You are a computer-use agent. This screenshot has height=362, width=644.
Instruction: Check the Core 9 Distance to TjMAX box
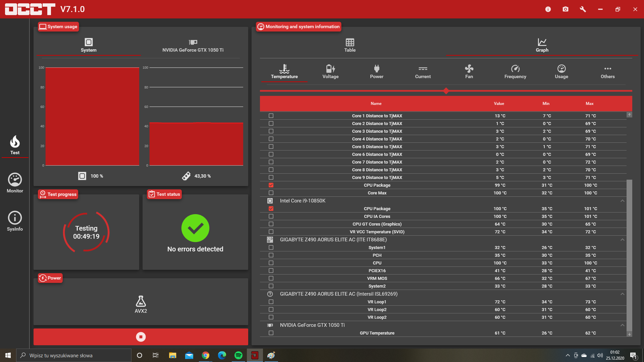tap(271, 177)
